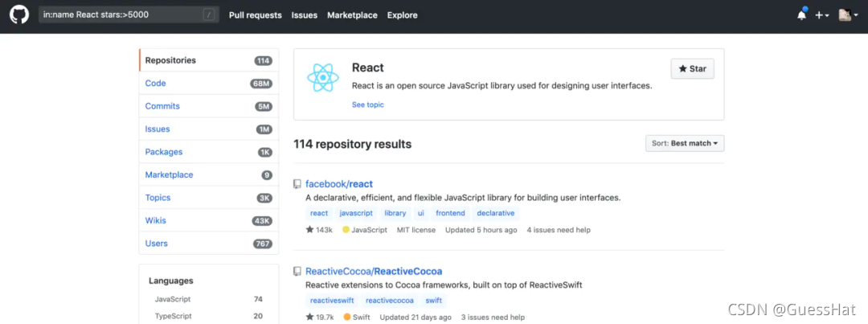Click the 19.7k stars count
868x324 pixels.
pyautogui.click(x=319, y=318)
